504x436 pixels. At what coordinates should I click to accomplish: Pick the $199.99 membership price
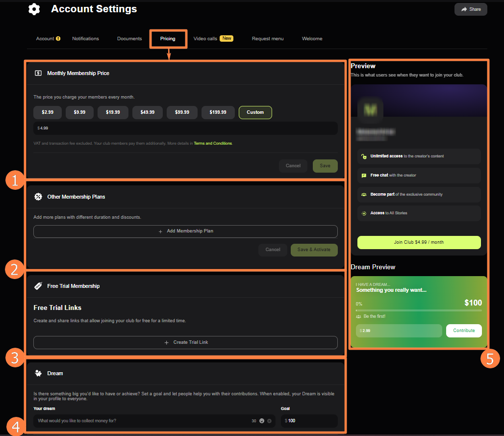coord(218,112)
